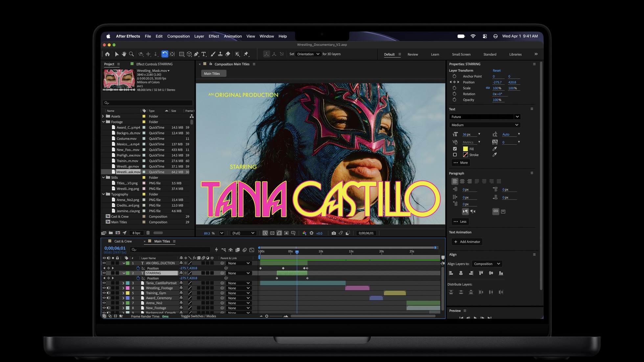
Task: Click the timeline zoom slider handle
Action: tap(267, 316)
